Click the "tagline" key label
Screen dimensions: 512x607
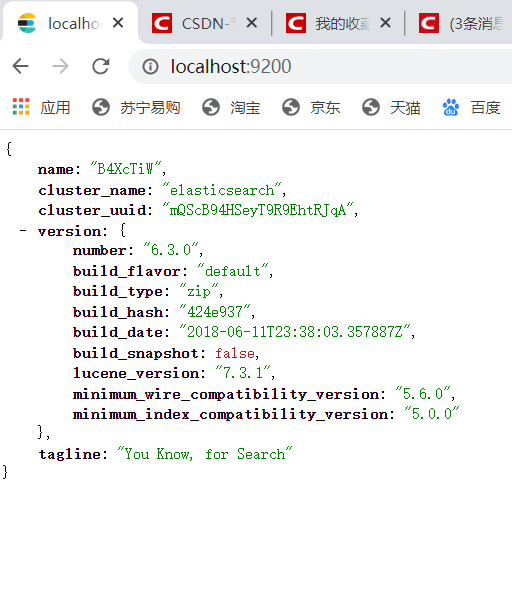[70, 454]
